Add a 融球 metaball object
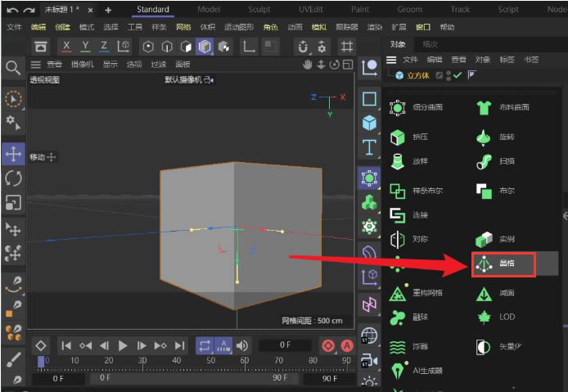This screenshot has width=568, height=392. tap(409, 318)
